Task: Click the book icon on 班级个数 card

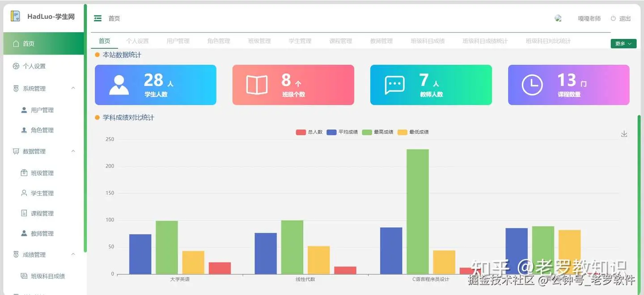Action: pos(257,85)
